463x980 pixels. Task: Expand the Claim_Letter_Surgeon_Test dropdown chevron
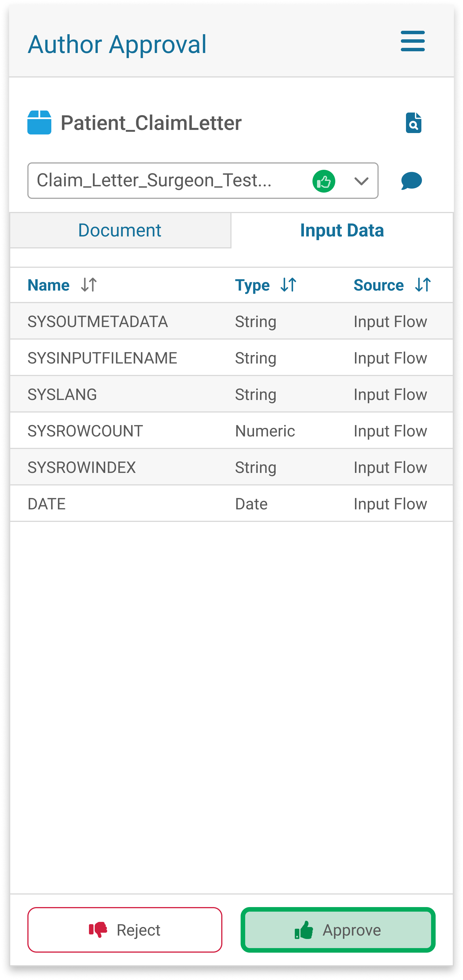click(x=361, y=181)
